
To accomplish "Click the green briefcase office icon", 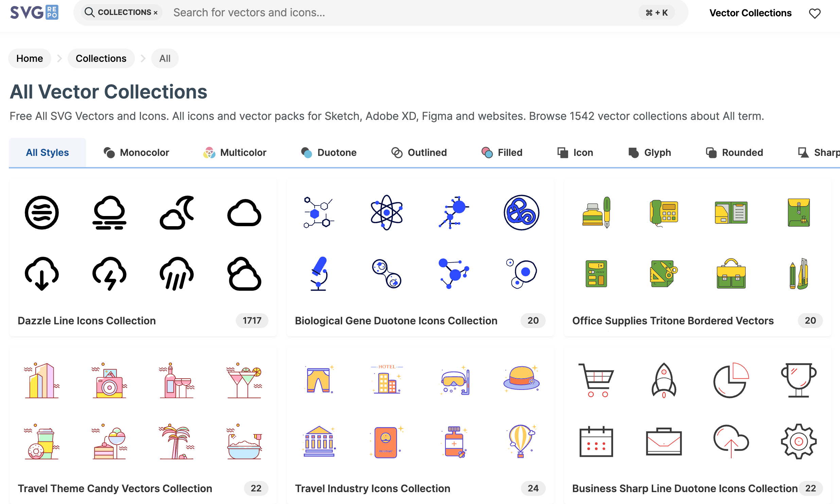I will pyautogui.click(x=731, y=273).
